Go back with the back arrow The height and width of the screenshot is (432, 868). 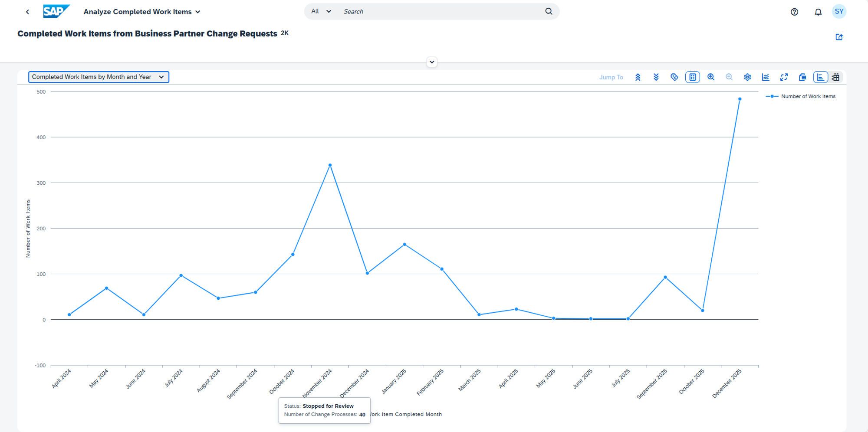(27, 12)
